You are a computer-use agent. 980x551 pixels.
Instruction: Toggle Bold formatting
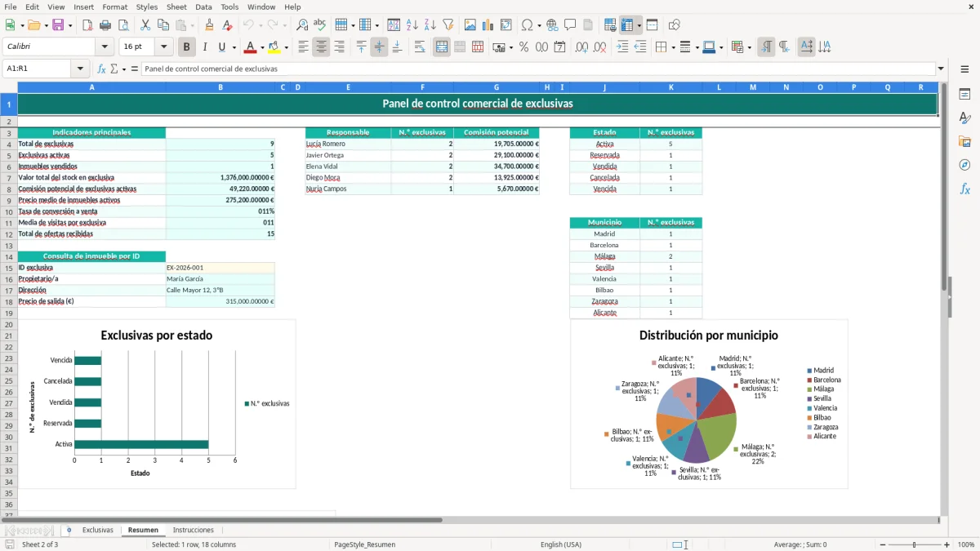pyautogui.click(x=186, y=47)
